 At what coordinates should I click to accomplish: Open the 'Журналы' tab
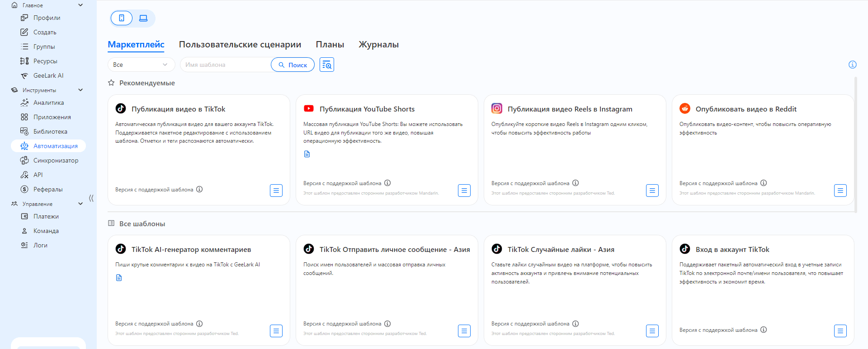[x=378, y=44]
